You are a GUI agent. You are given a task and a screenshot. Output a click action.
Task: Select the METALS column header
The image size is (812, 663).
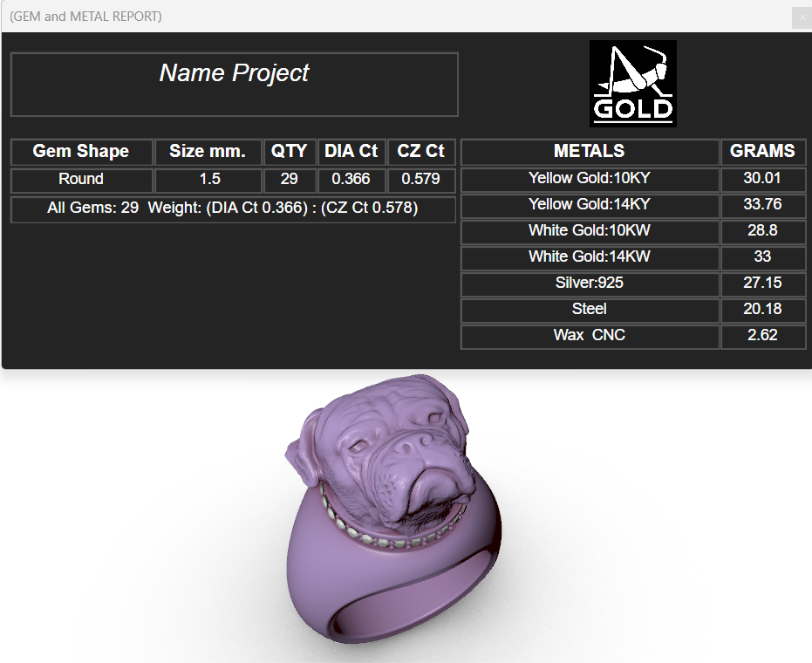tap(590, 152)
